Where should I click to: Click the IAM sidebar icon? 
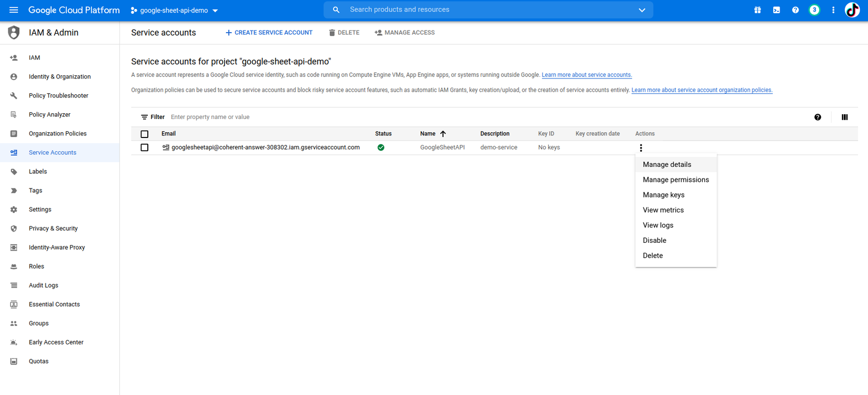(14, 58)
